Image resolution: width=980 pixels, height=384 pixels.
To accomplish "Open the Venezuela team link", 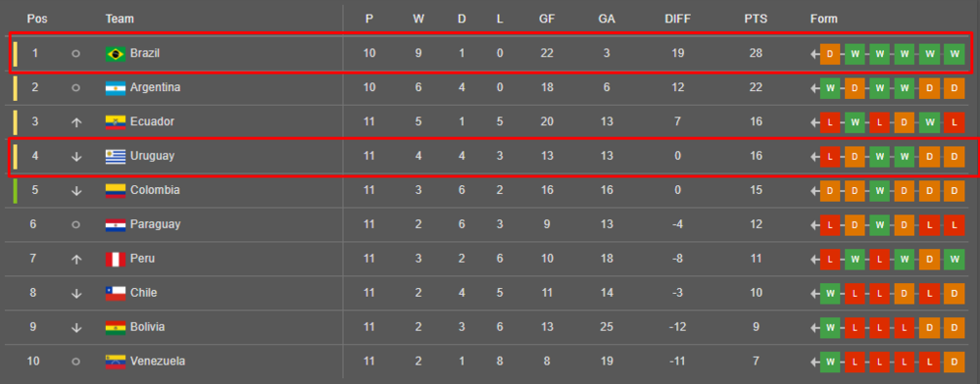I will pos(158,361).
